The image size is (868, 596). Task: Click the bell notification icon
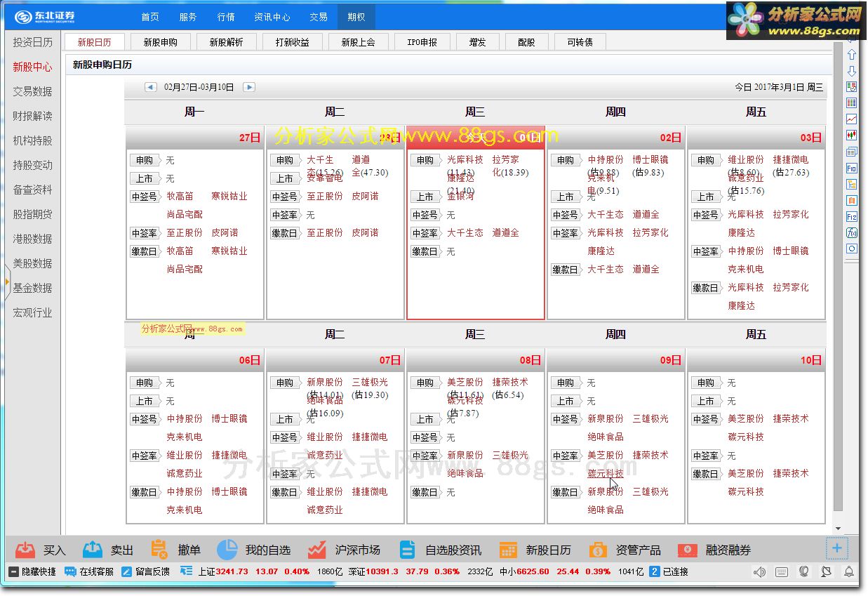coord(848,572)
